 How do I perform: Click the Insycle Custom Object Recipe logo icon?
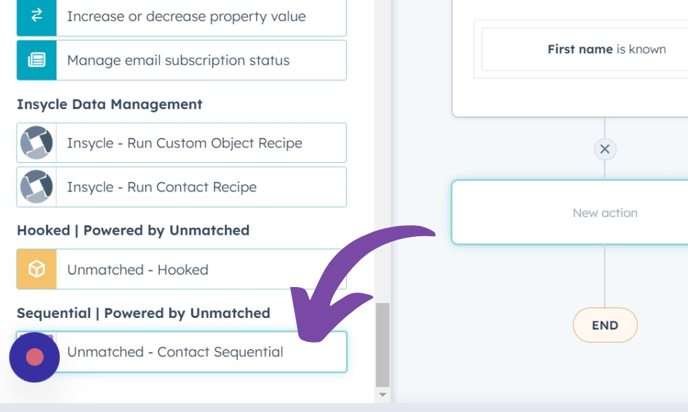[36, 143]
